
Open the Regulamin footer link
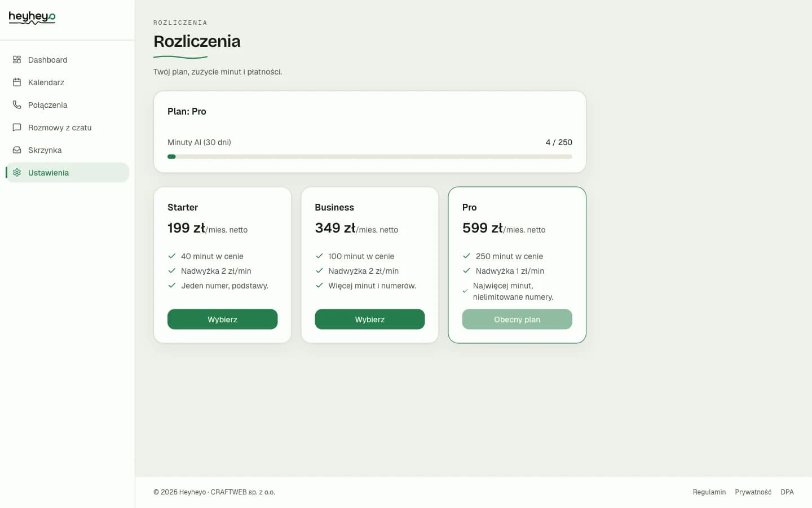click(709, 492)
